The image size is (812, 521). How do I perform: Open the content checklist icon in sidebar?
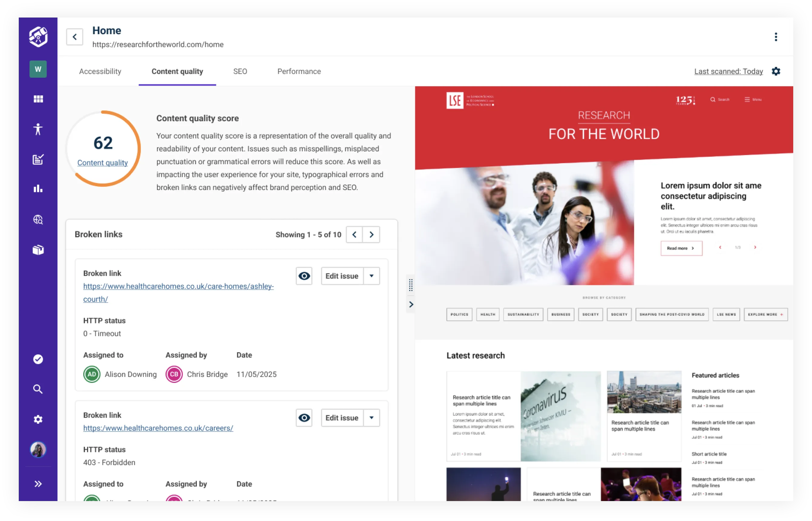(38, 159)
